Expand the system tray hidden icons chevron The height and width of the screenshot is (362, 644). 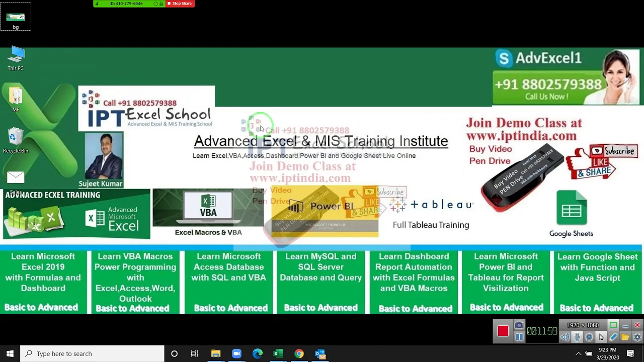(x=578, y=353)
